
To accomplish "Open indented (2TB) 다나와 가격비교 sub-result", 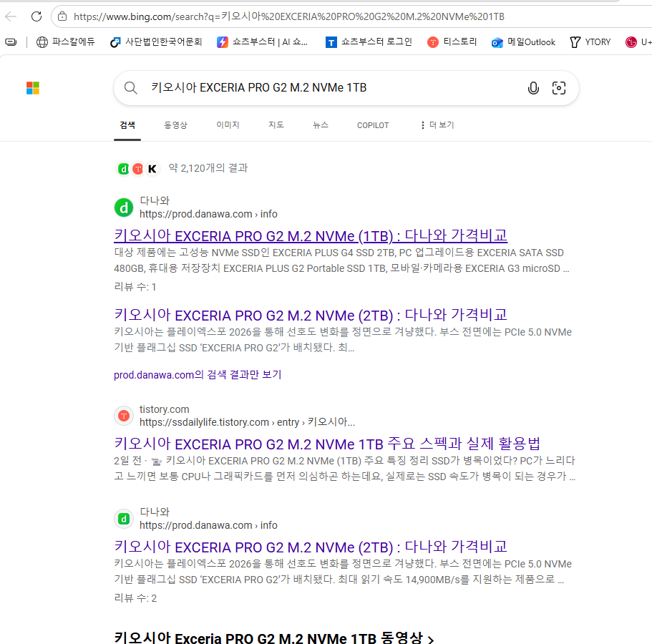I will tap(311, 315).
